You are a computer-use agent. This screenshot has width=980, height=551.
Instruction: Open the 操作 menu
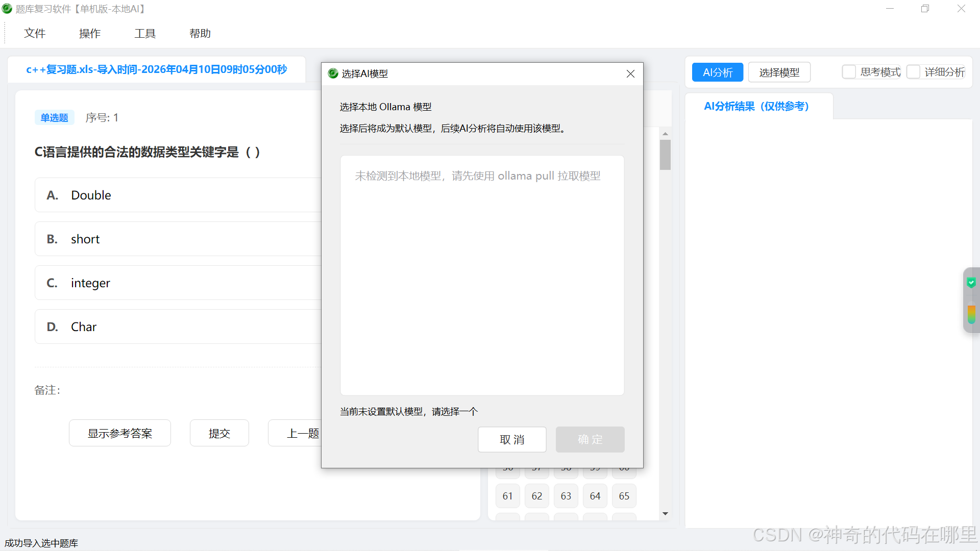[x=90, y=33]
